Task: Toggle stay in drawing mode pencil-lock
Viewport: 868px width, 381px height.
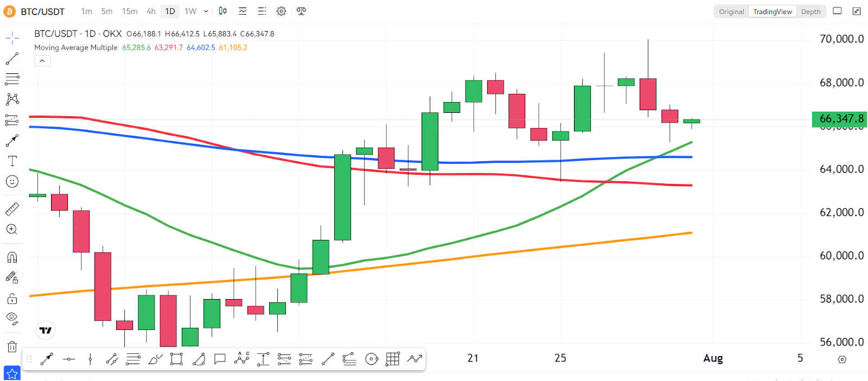Action: [x=12, y=278]
